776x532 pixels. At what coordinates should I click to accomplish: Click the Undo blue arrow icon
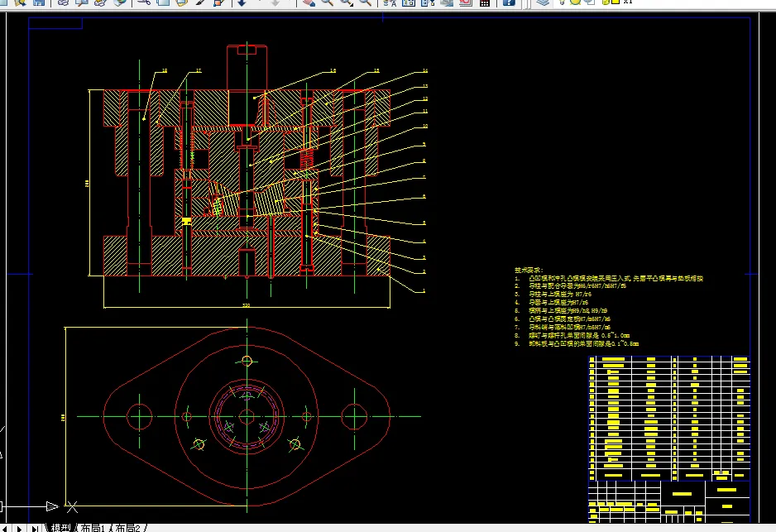242,2
